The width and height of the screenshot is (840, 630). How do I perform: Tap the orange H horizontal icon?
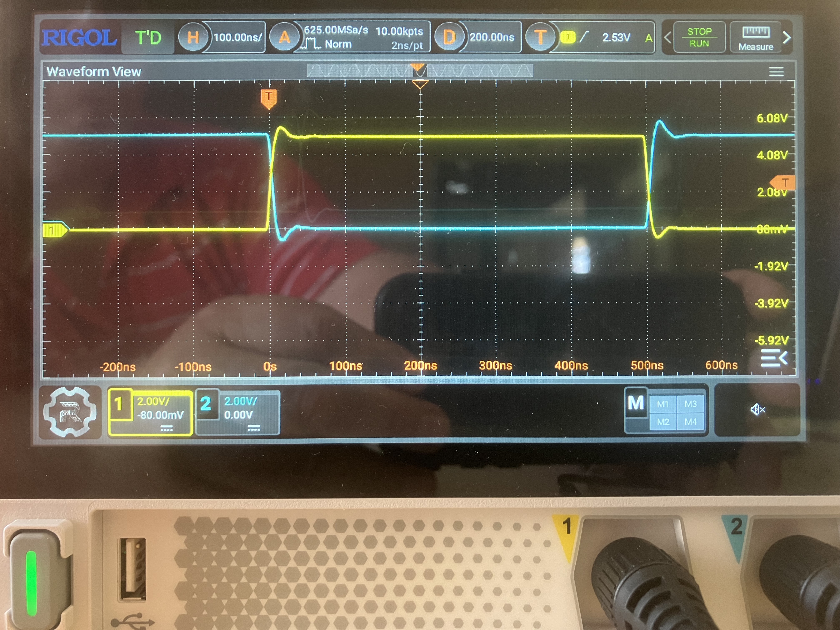(193, 37)
